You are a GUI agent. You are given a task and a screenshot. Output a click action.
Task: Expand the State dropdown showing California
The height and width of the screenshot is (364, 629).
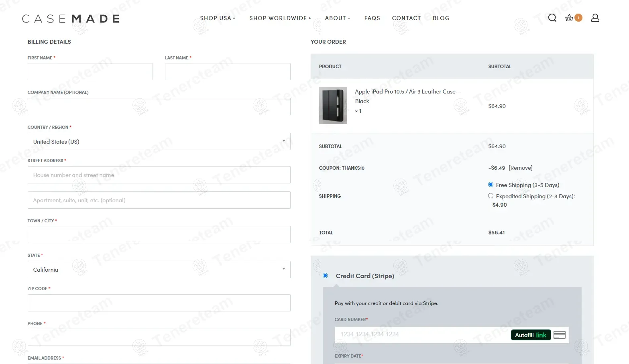pos(159,270)
